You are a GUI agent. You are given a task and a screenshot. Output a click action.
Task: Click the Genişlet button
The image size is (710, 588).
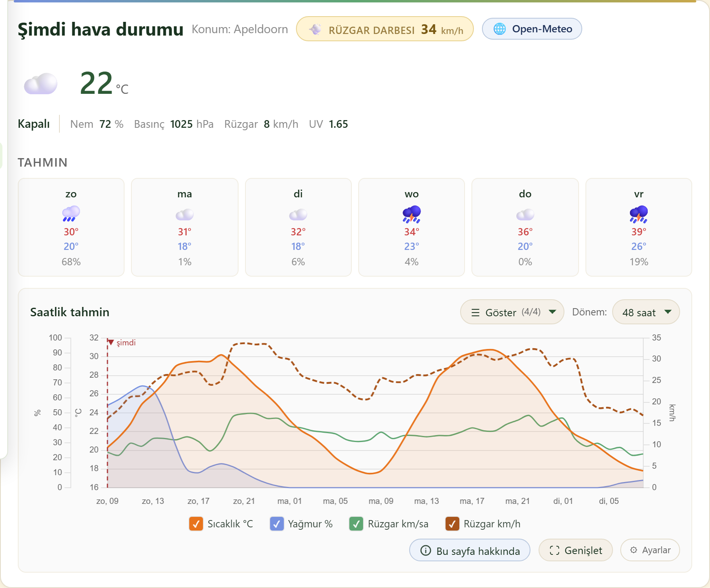click(x=576, y=550)
